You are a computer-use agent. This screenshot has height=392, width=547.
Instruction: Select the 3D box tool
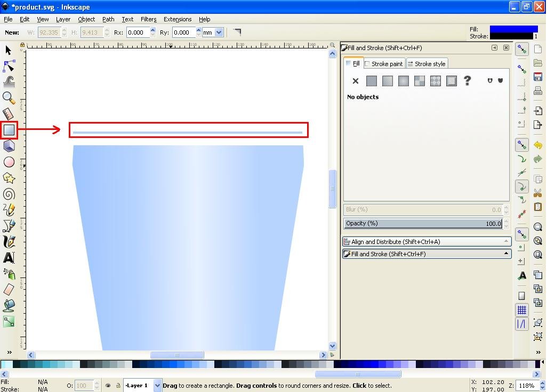pyautogui.click(x=8, y=146)
